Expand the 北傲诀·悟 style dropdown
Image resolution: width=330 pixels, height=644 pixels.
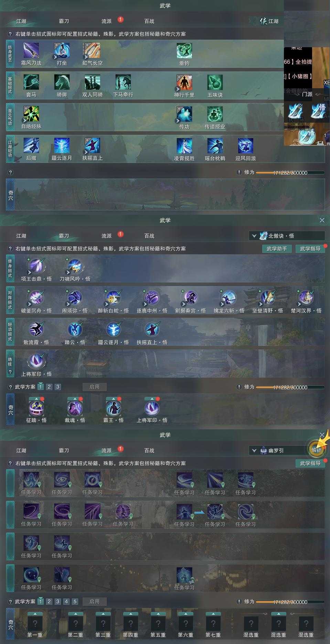(287, 236)
